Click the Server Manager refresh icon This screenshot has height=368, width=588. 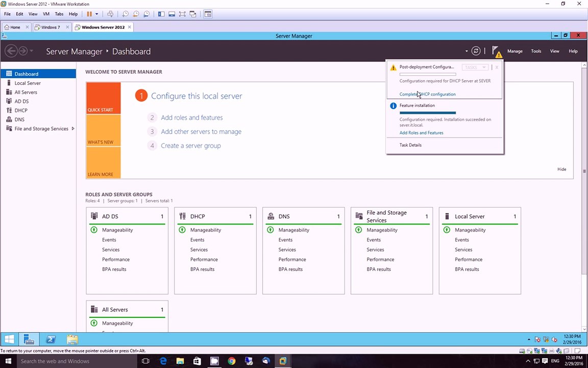point(476,51)
